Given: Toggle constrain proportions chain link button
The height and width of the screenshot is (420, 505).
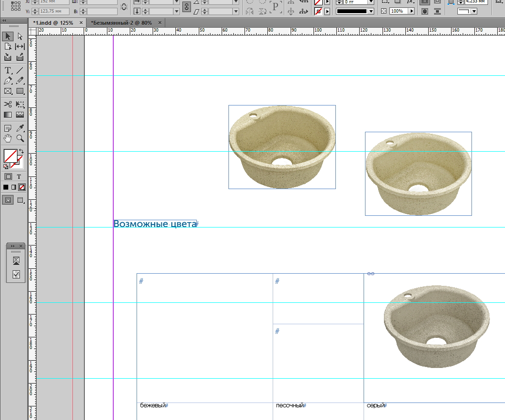Looking at the screenshot, I should 187,6.
